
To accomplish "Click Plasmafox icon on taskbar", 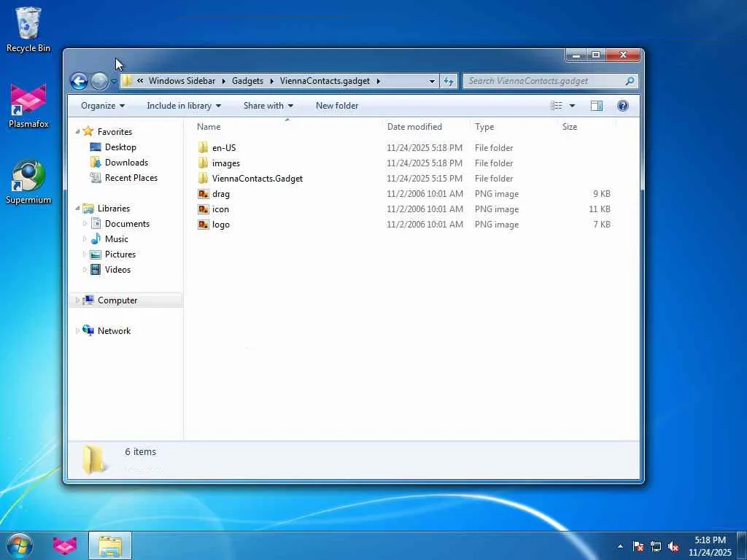I will (65, 545).
